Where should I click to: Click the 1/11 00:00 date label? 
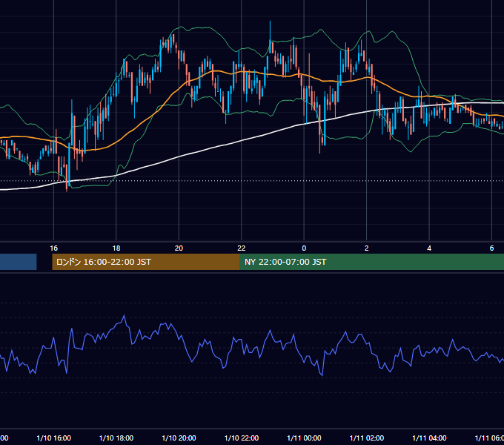[x=304, y=438]
